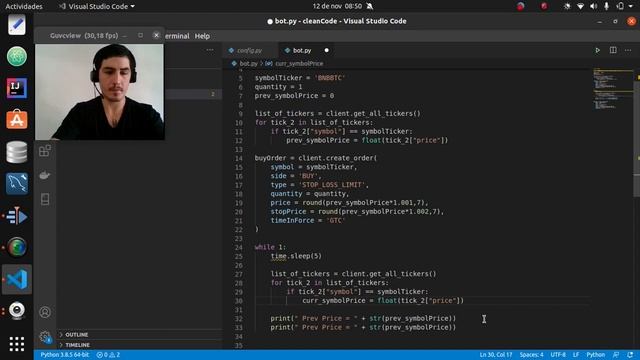Close the Guvcview window
640x360 pixels.
[x=156, y=36]
